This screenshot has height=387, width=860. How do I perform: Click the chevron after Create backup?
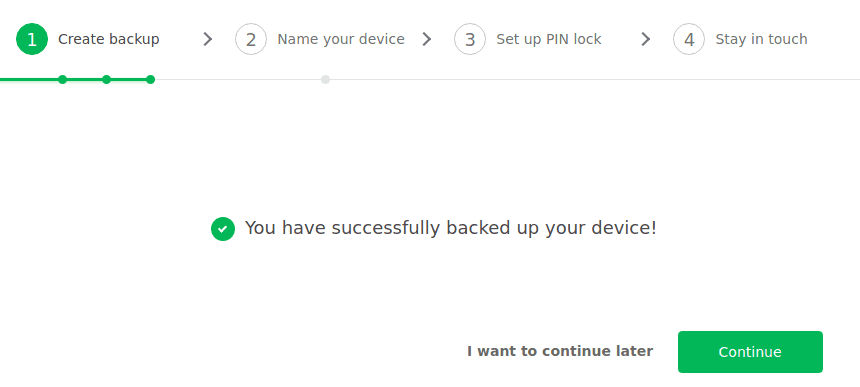[207, 39]
